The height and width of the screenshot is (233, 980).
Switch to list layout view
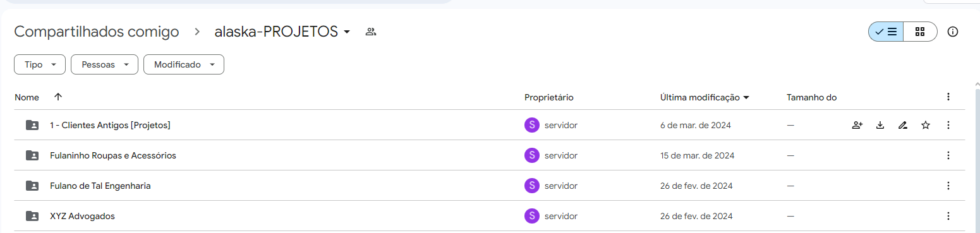[x=886, y=32]
